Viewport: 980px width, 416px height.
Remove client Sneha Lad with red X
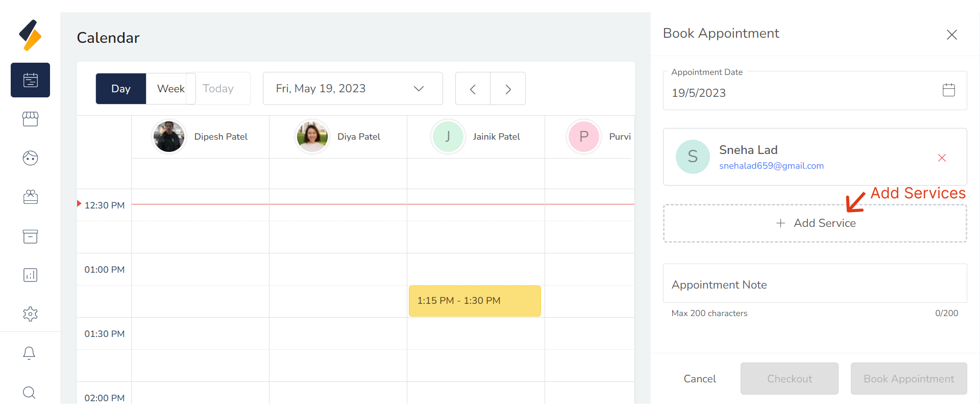(942, 158)
